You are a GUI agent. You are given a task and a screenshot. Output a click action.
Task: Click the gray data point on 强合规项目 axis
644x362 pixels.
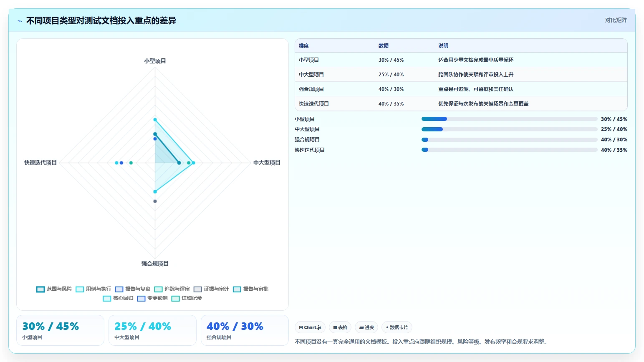point(155,201)
